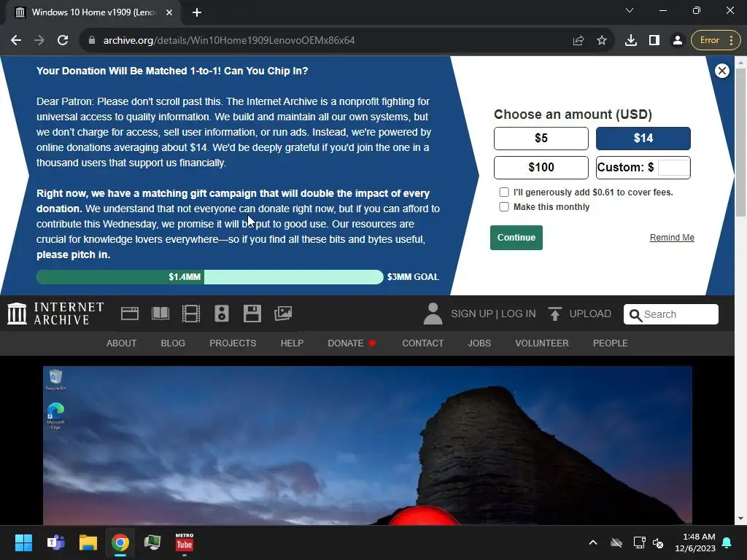The height and width of the screenshot is (560, 747).
Task: Choose the $5 donation amount
Action: point(541,139)
